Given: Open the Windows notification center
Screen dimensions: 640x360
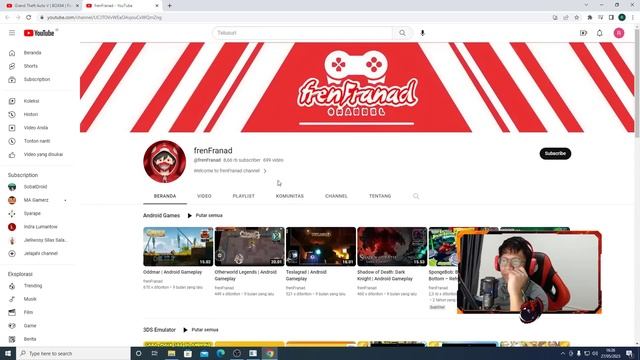Looking at the screenshot, I should 629,353.
